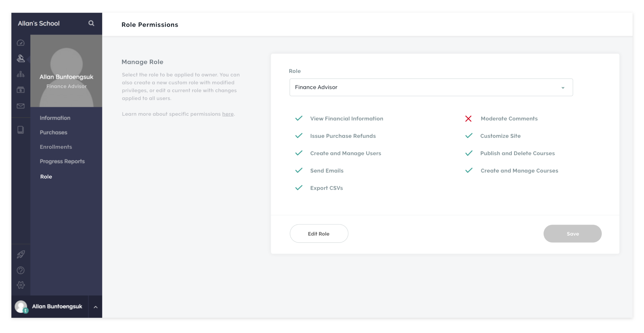The image size is (644, 333).
Task: Click the 'Publish and Delete Courses' label
Action: pos(517,153)
